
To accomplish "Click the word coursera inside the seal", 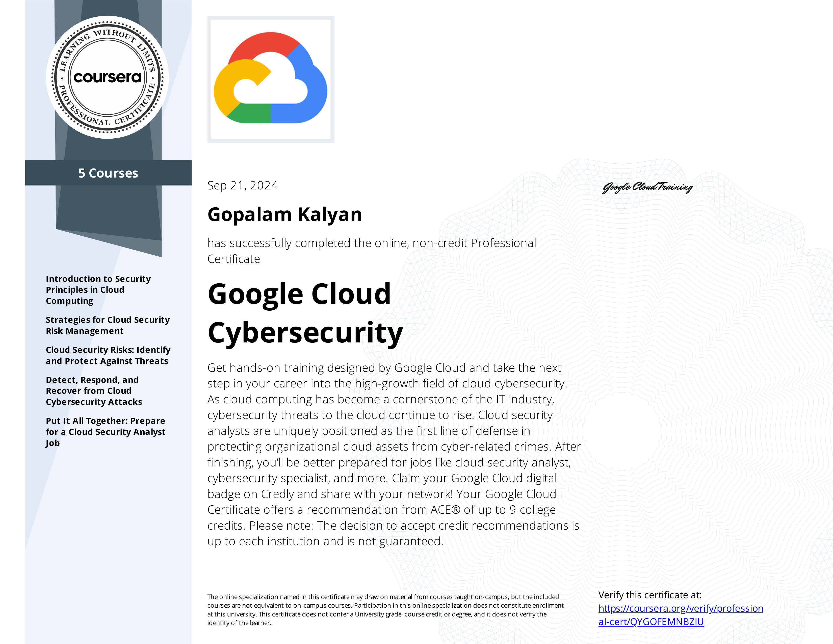I will pyautogui.click(x=108, y=78).
